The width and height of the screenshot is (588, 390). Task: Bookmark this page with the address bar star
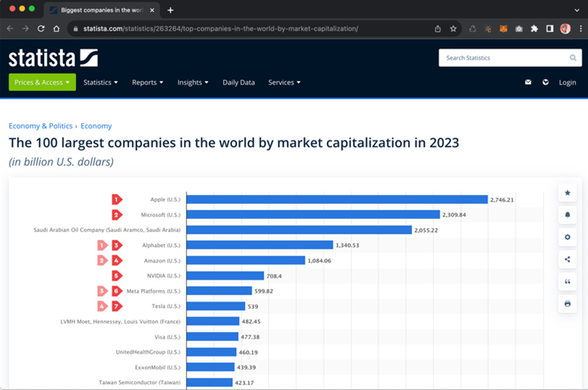453,28
